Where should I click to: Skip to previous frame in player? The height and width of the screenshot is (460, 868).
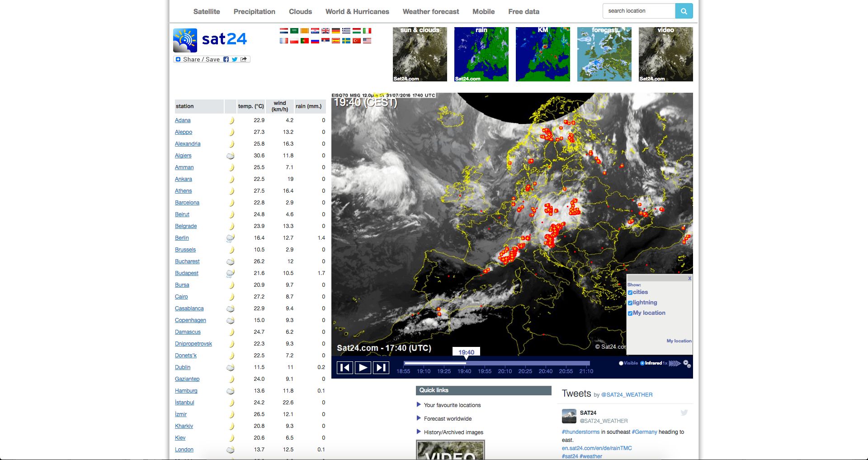(345, 368)
